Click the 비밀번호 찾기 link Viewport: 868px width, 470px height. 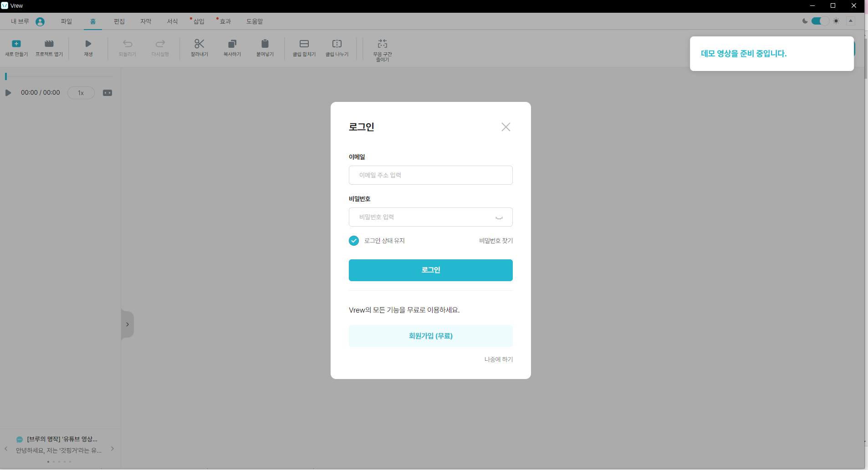point(496,241)
